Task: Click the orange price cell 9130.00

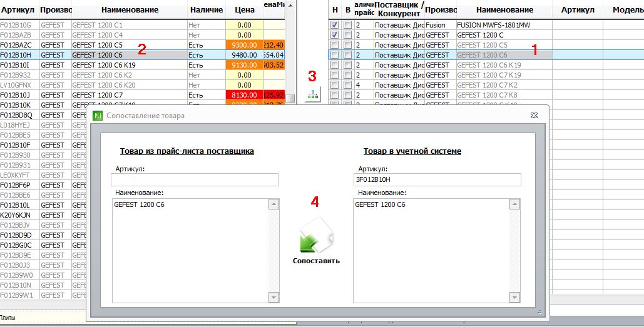Action: point(245,65)
